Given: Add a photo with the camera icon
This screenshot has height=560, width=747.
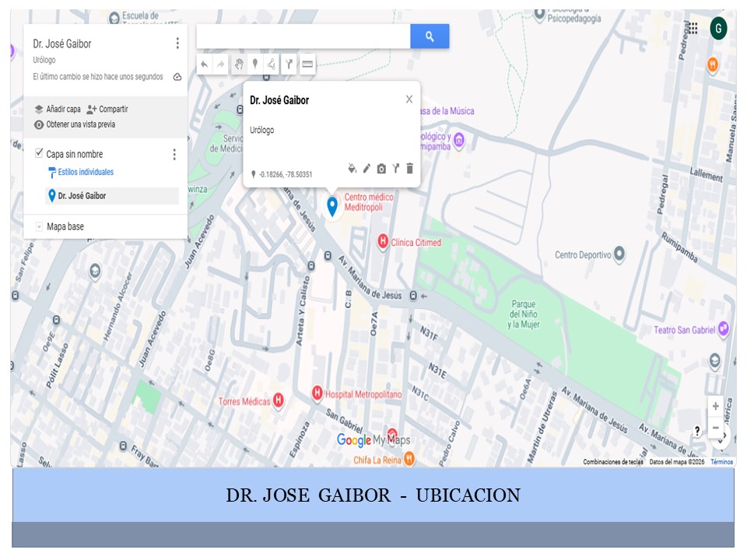Looking at the screenshot, I should (x=381, y=169).
